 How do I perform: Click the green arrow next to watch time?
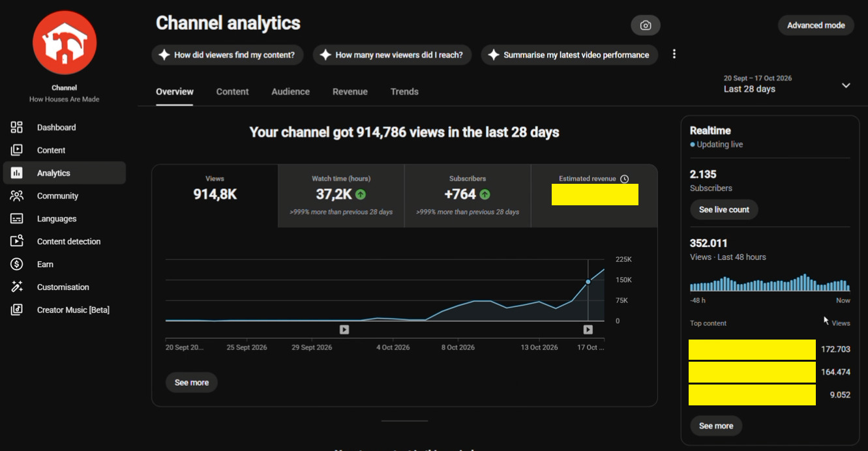(x=360, y=194)
